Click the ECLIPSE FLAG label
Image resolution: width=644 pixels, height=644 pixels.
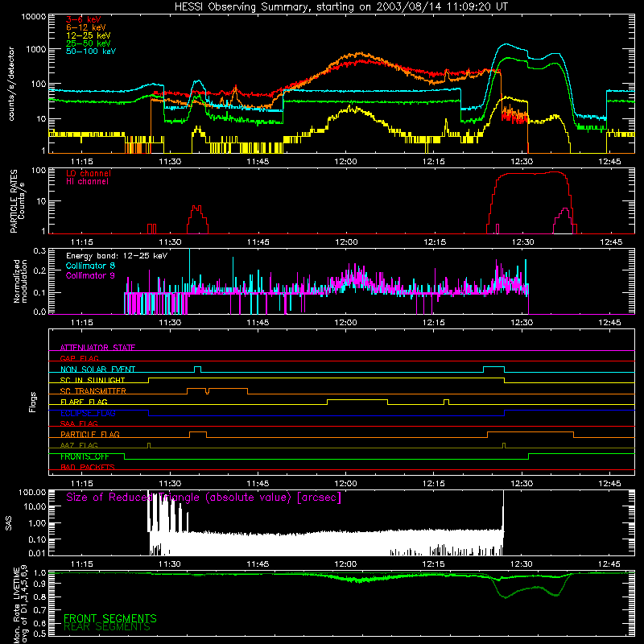pyautogui.click(x=88, y=413)
